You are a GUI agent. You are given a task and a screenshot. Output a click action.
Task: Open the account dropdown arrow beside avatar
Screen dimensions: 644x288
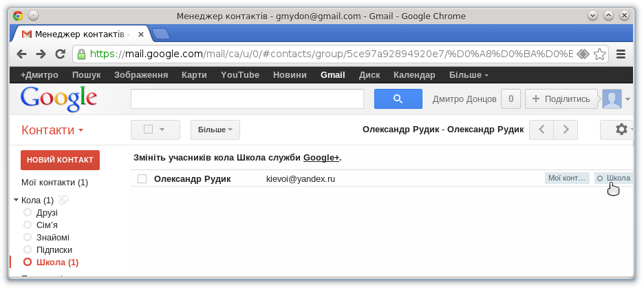click(627, 99)
